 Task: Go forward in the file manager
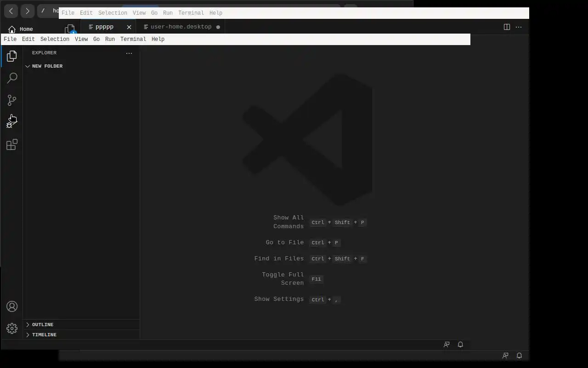pos(28,11)
